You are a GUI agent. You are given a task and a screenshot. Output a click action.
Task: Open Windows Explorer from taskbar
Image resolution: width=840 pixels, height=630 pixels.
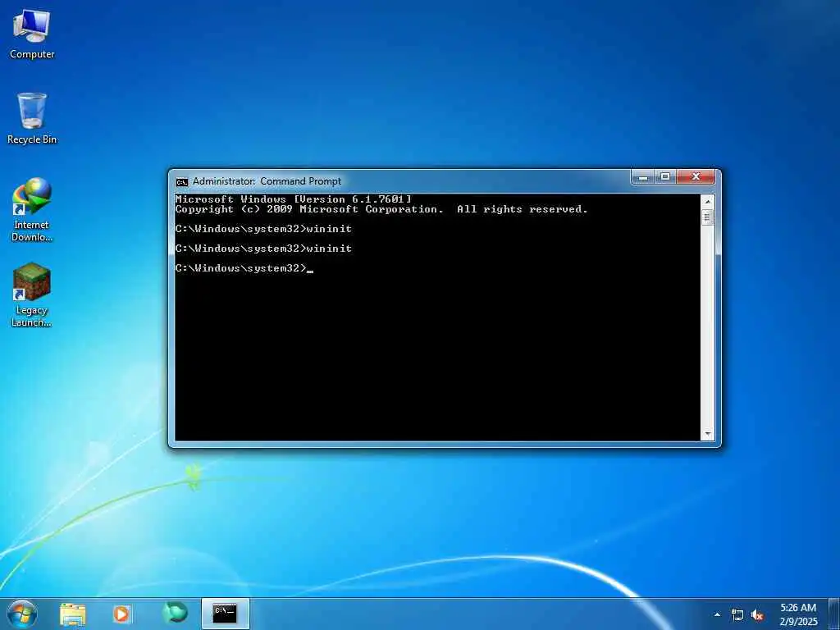(x=73, y=614)
